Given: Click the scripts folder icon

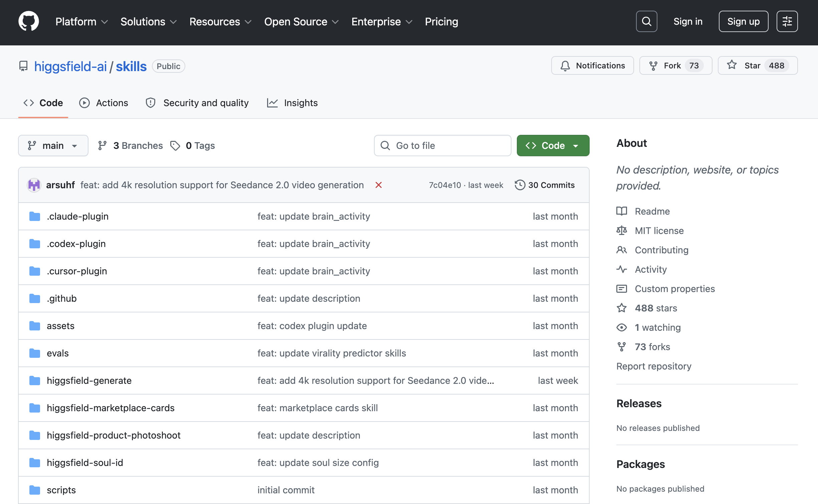Looking at the screenshot, I should [x=35, y=490].
